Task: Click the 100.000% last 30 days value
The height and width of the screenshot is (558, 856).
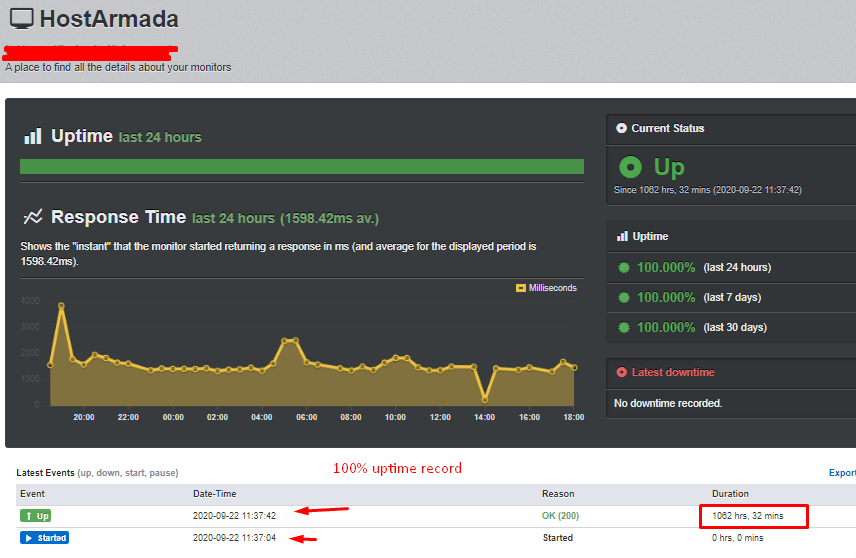Action: pos(666,328)
